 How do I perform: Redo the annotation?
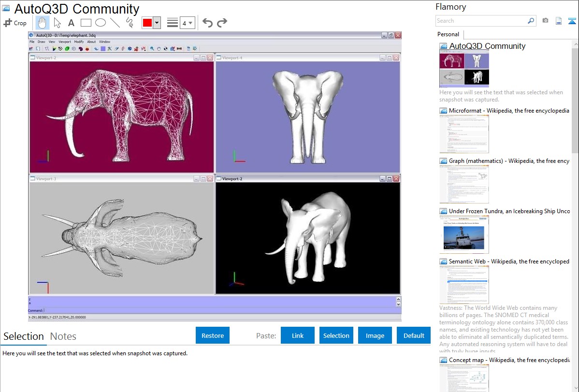pos(222,23)
